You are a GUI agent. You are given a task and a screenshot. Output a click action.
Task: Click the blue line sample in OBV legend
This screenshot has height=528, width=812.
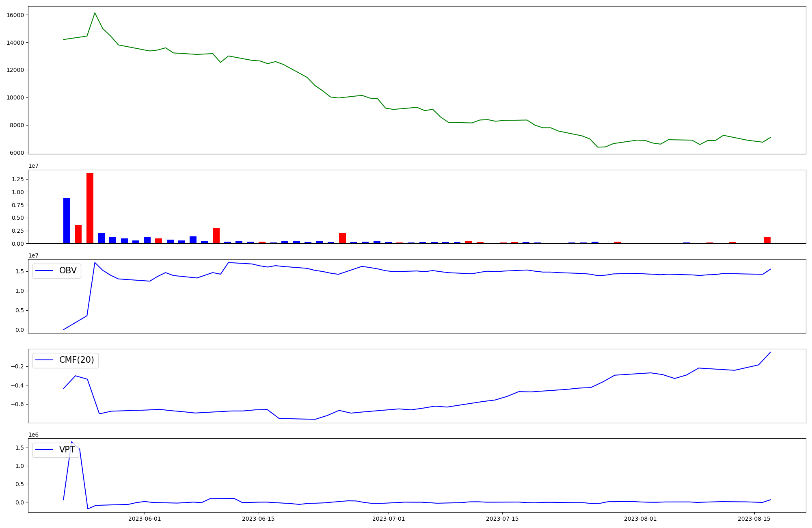44,271
